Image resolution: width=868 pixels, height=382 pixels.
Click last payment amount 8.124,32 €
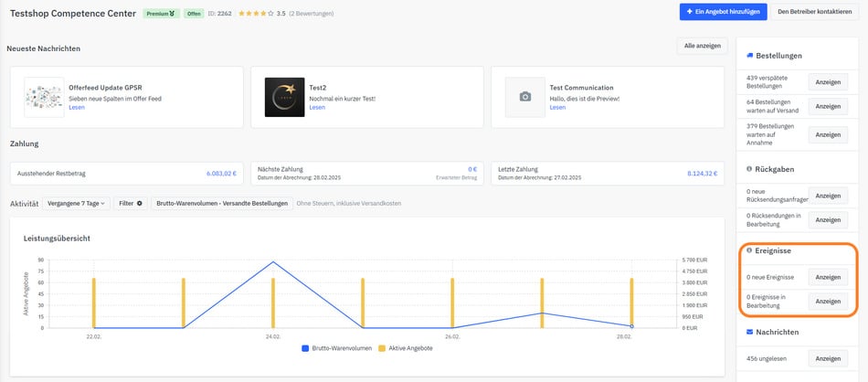coord(703,174)
